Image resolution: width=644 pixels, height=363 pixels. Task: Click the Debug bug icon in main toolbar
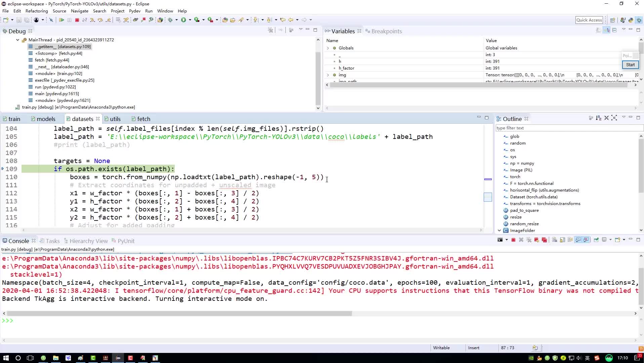[170, 20]
